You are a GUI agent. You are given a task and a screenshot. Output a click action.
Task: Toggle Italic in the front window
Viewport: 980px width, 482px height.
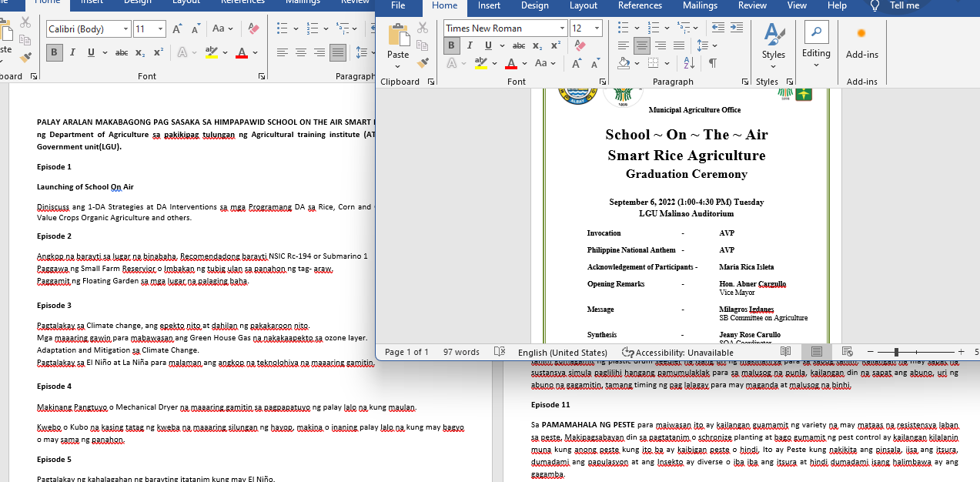point(468,45)
